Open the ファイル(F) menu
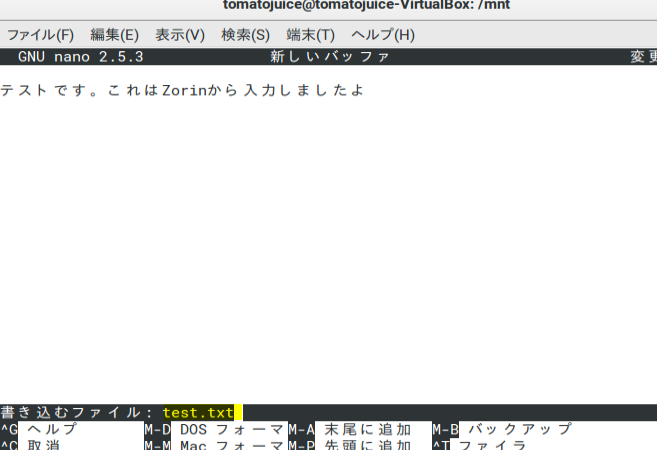This screenshot has width=657, height=450. pos(40,35)
